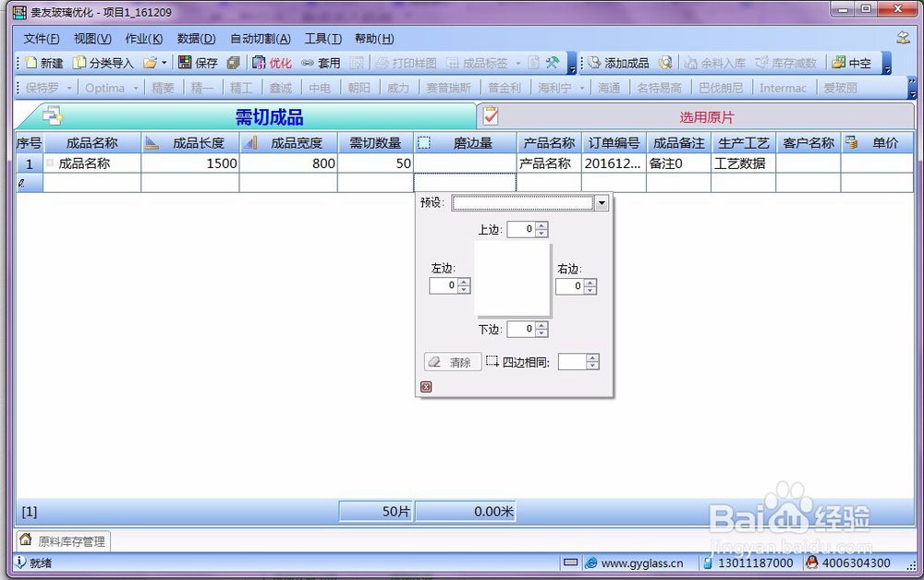Click the magnifier icon after 添加成品
The width and height of the screenshot is (924, 580).
coord(665,63)
